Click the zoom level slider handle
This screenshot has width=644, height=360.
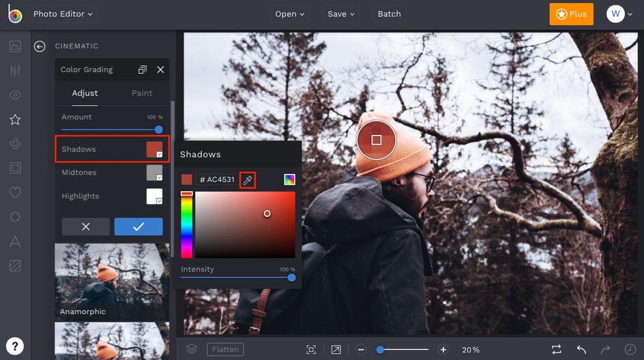click(x=380, y=350)
